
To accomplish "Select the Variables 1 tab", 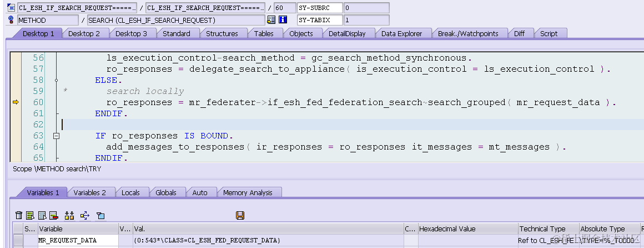I will [43, 192].
